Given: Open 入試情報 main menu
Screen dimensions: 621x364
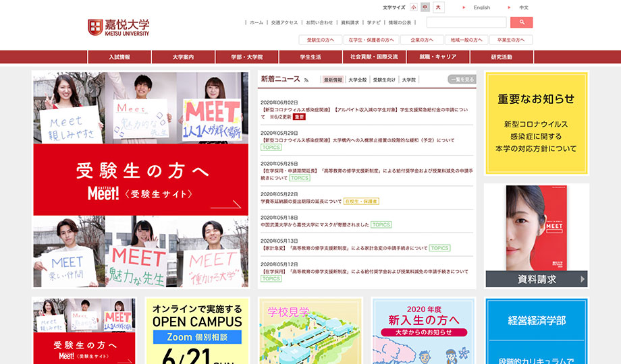Looking at the screenshot, I should click(119, 57).
